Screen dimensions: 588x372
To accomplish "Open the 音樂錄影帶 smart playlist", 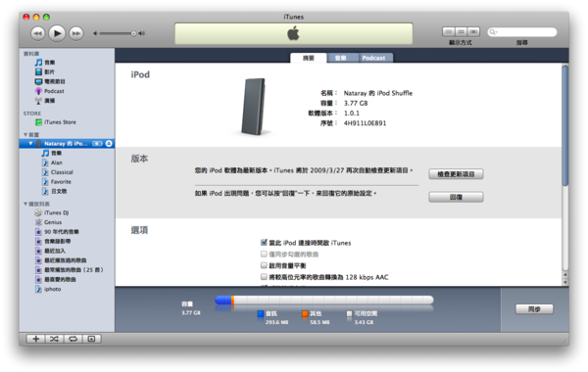I will click(x=53, y=241).
